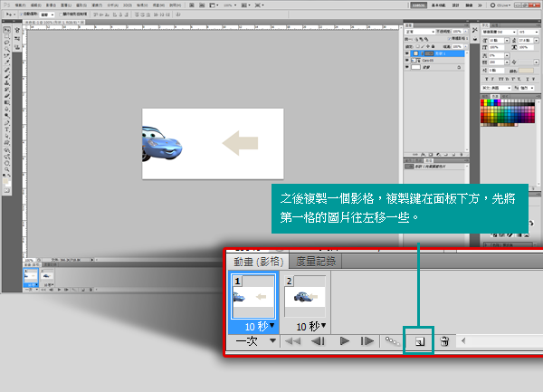This screenshot has height=392, width=543.
Task: Select the Horizontal Type tool
Action: [x=6, y=129]
